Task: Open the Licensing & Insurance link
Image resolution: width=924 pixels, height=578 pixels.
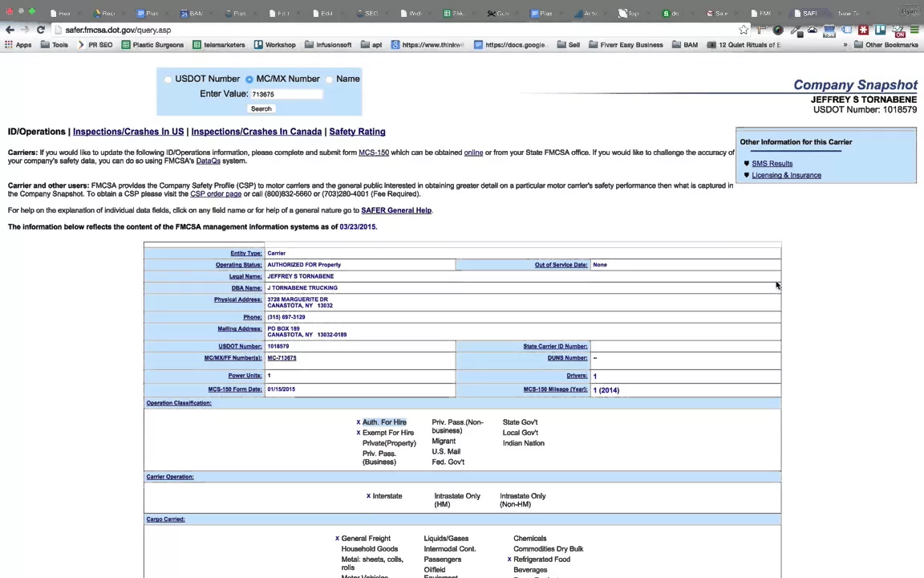Action: 786,175
